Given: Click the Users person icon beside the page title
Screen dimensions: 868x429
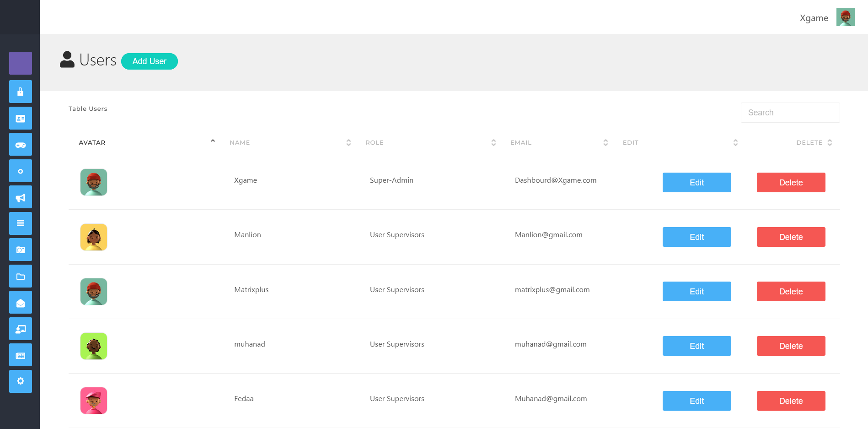Looking at the screenshot, I should 67,60.
